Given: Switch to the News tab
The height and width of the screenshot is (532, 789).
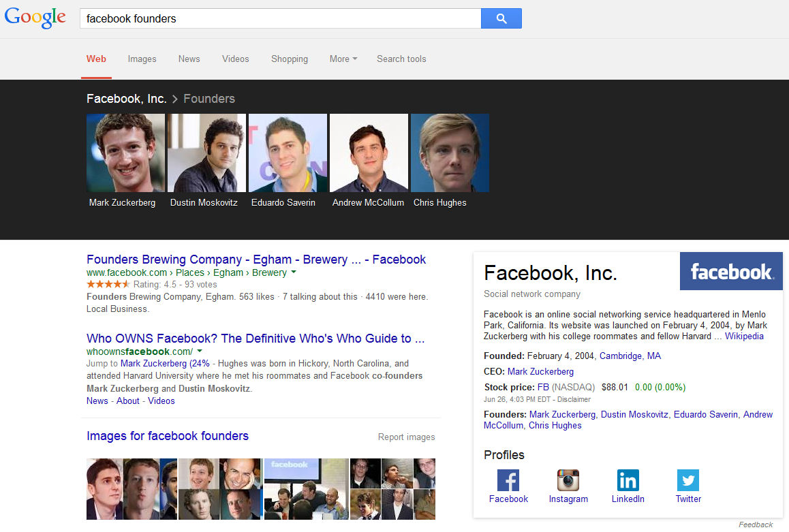Looking at the screenshot, I should point(189,59).
